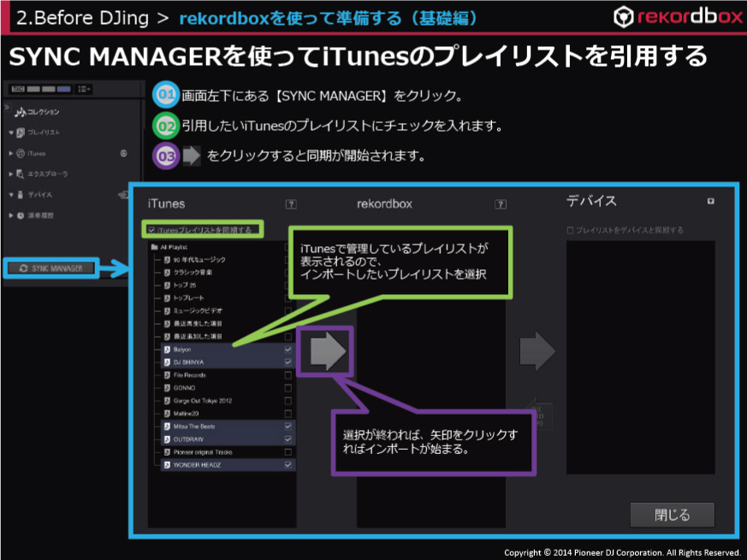Click the playlist icon beside Maltine20
The width and height of the screenshot is (747, 560).
pyautogui.click(x=167, y=414)
